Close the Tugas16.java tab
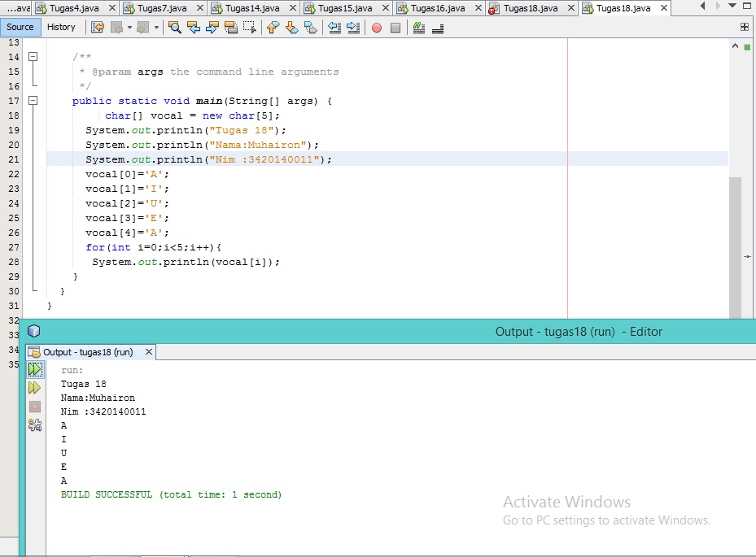The image size is (756, 557). click(479, 7)
